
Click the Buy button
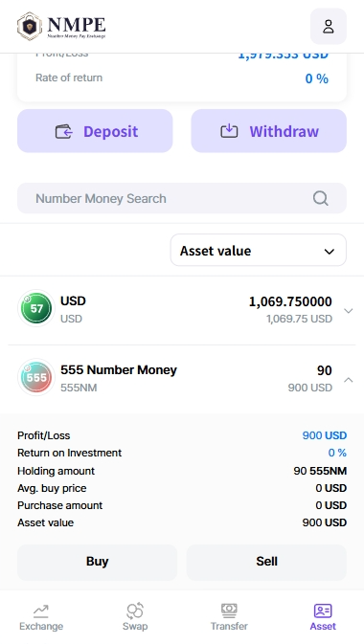pyautogui.click(x=97, y=562)
